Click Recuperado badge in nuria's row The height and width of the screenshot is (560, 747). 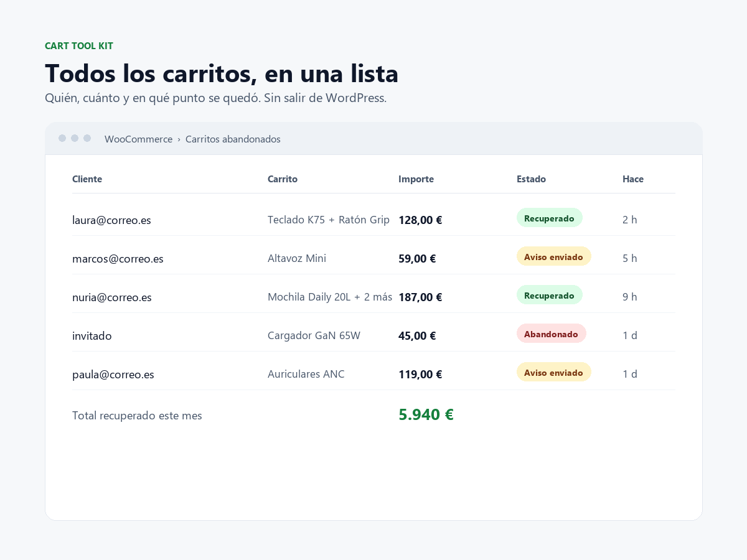(x=550, y=295)
